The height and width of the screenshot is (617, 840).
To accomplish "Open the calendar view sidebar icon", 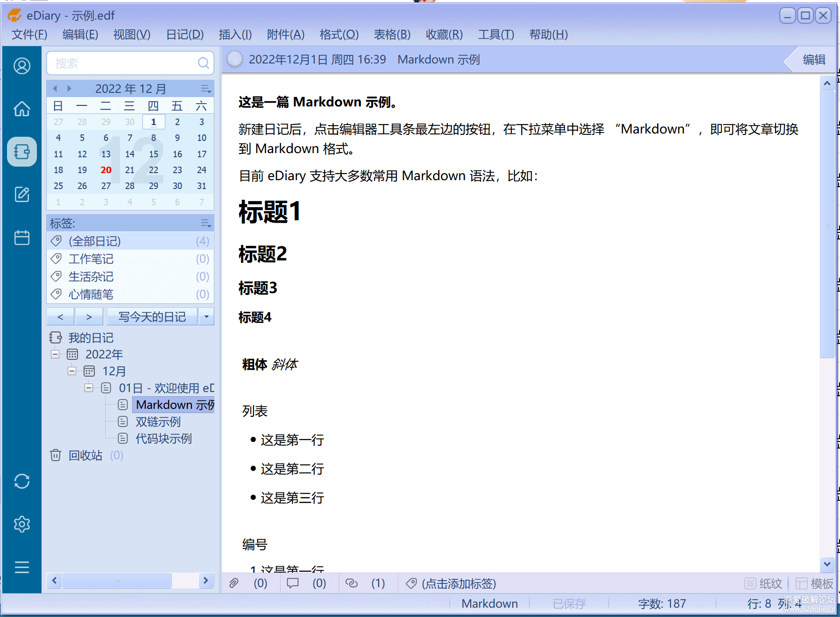I will (x=22, y=238).
